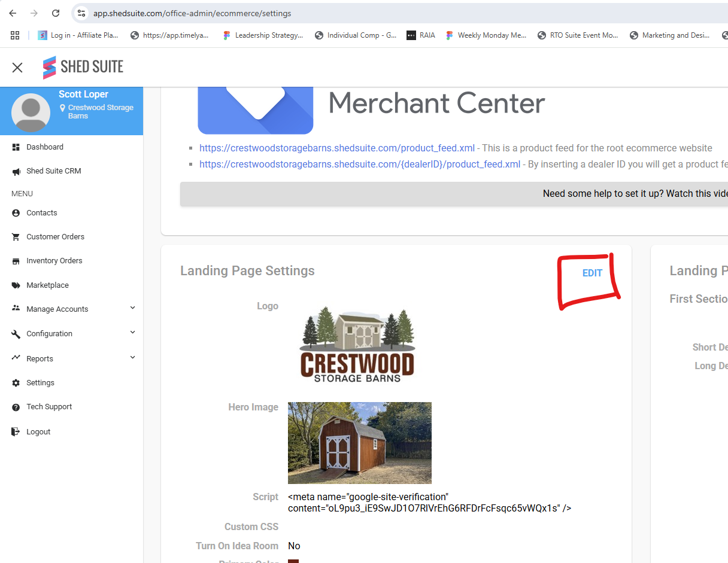Viewport: 728px width, 563px height.
Task: Click the shed hero image thumbnail
Action: point(360,443)
